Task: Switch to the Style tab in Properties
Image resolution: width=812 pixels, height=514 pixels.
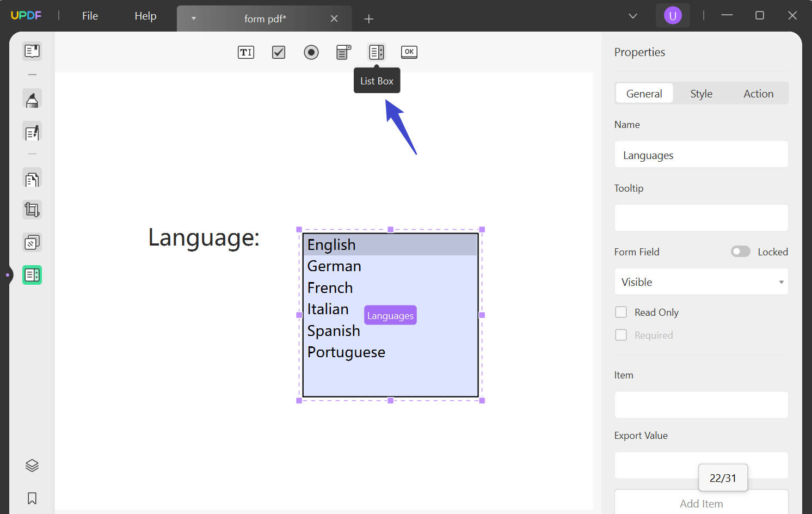Action: [x=701, y=93]
